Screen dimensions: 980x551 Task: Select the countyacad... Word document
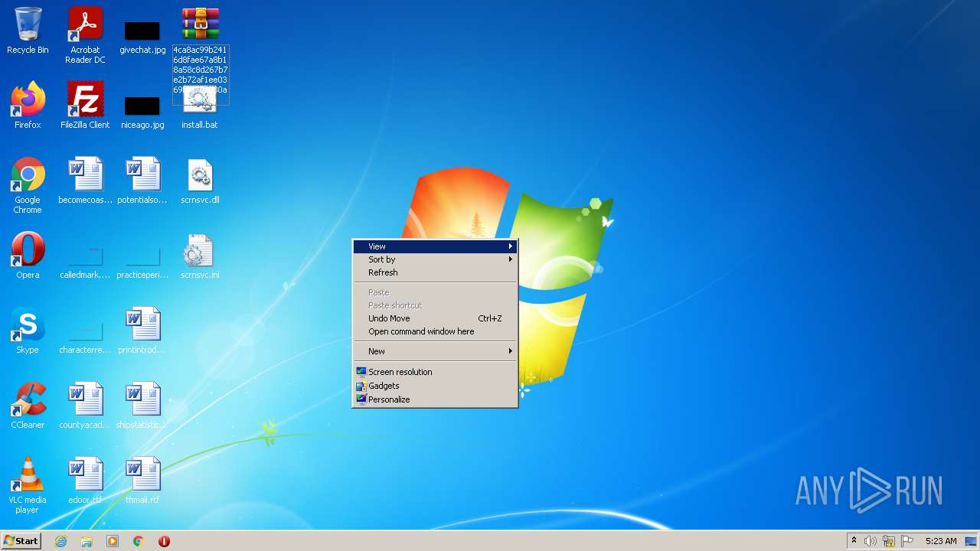click(85, 406)
